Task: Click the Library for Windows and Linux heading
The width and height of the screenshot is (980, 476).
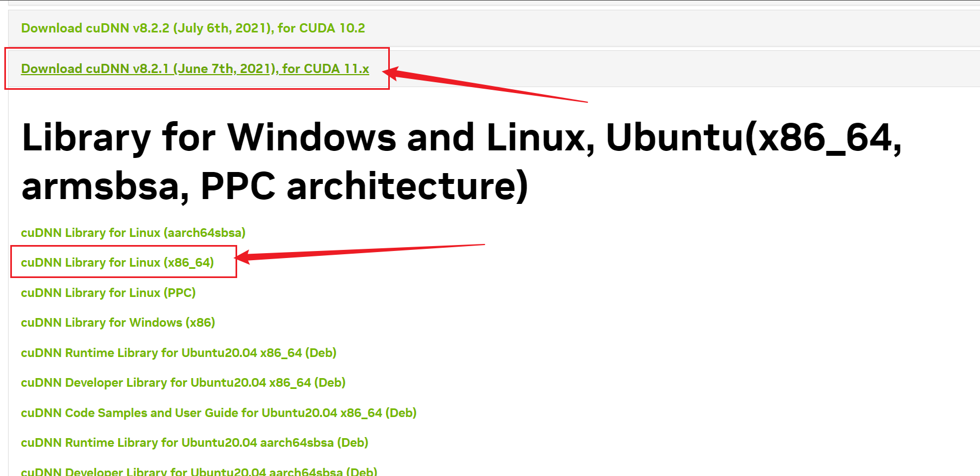Action: 462,161
